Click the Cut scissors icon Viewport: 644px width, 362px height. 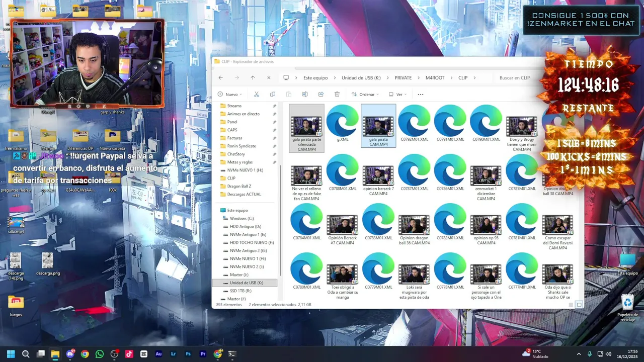pos(257,95)
